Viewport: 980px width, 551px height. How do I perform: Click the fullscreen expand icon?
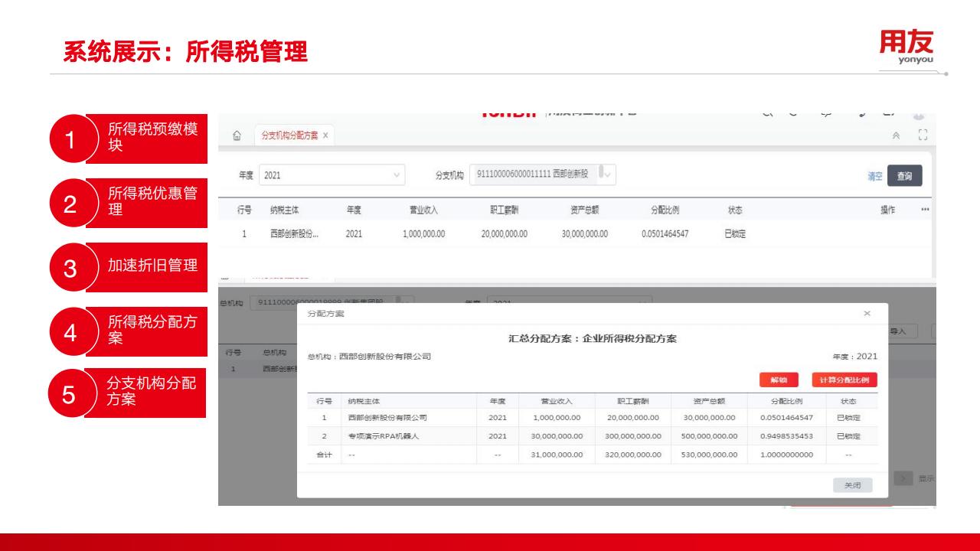(922, 135)
